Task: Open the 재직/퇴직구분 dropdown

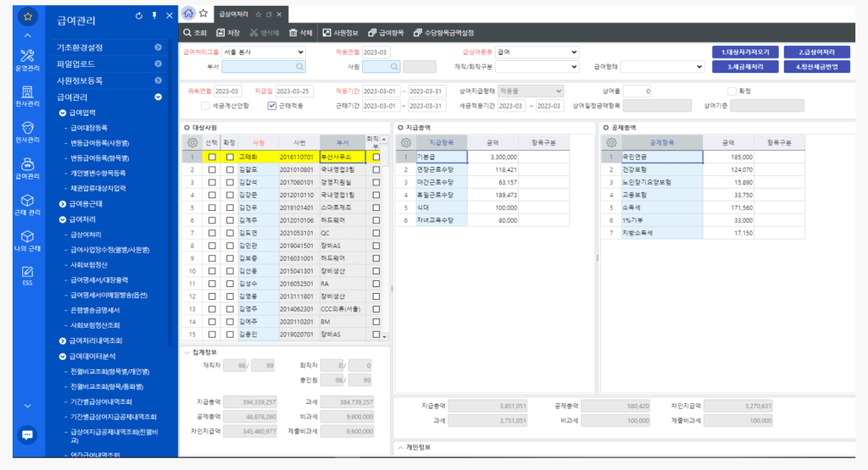Action: click(537, 67)
